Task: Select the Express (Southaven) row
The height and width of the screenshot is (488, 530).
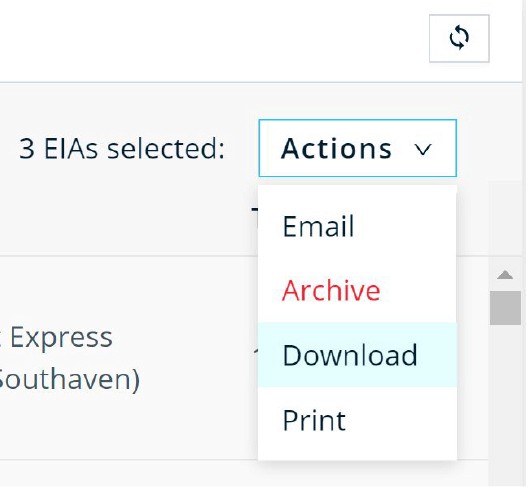Action: (x=128, y=358)
